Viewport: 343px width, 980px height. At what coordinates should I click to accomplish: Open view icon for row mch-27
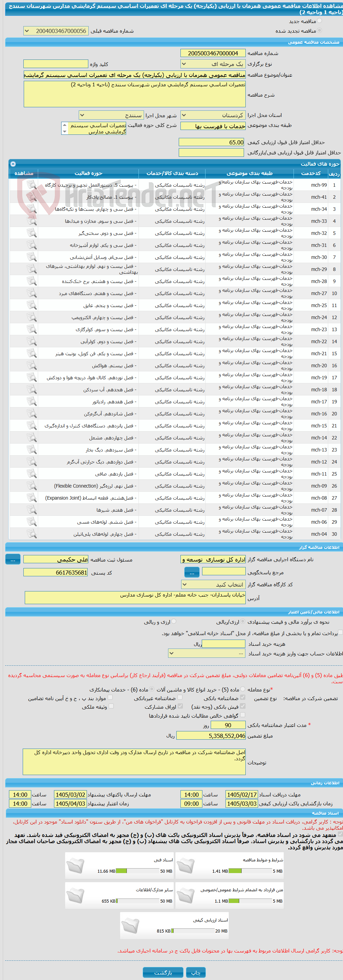point(32,293)
